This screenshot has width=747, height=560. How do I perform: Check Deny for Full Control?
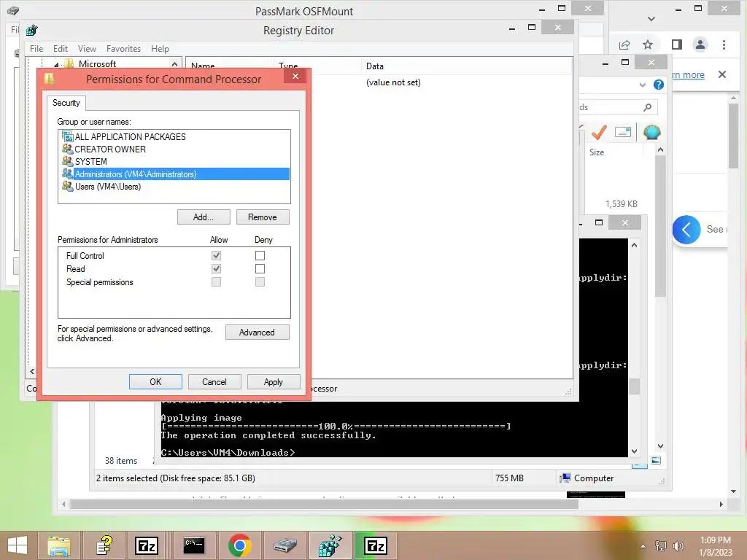pos(260,256)
